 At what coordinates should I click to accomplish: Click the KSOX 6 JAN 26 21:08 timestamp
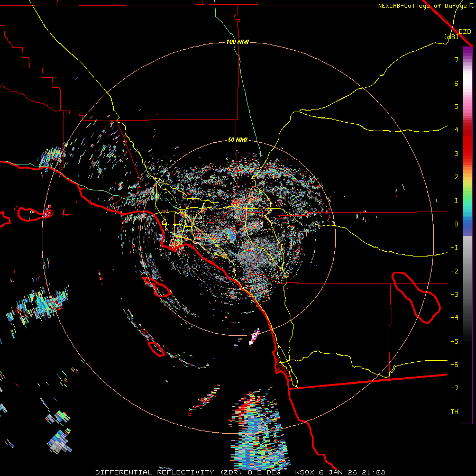click(x=340, y=472)
